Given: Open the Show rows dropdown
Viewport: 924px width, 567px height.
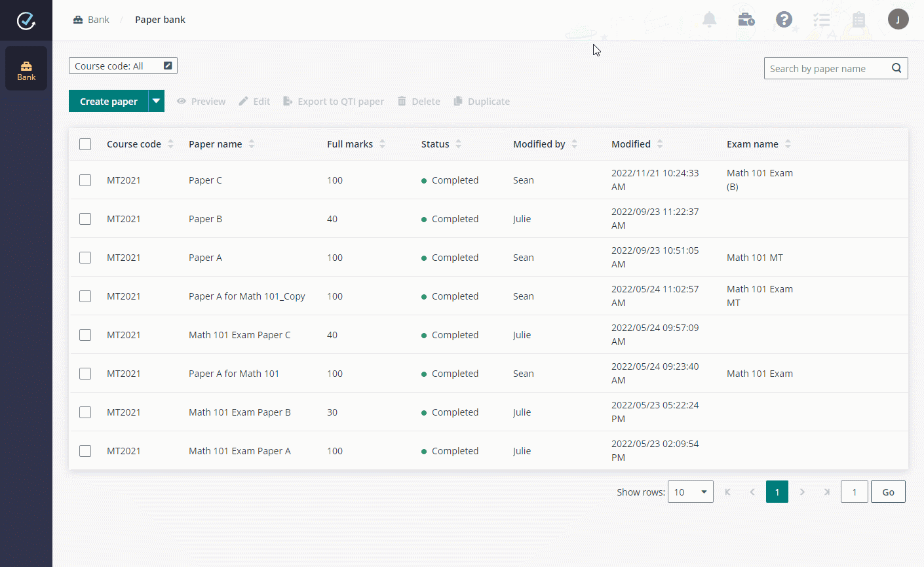Looking at the screenshot, I should pyautogui.click(x=690, y=492).
